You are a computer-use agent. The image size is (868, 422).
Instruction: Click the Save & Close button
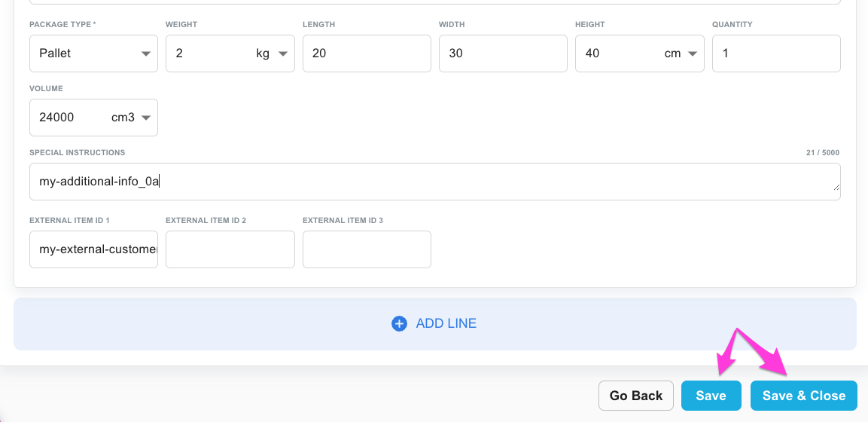[804, 396]
